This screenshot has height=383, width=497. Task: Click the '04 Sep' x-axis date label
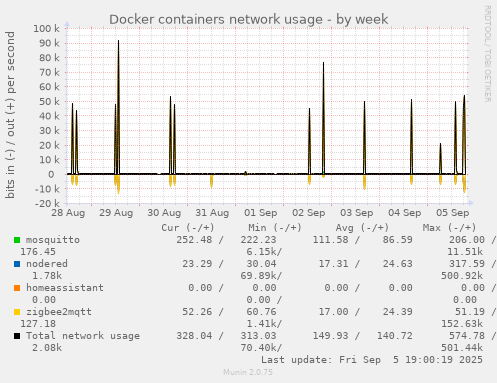coord(404,213)
